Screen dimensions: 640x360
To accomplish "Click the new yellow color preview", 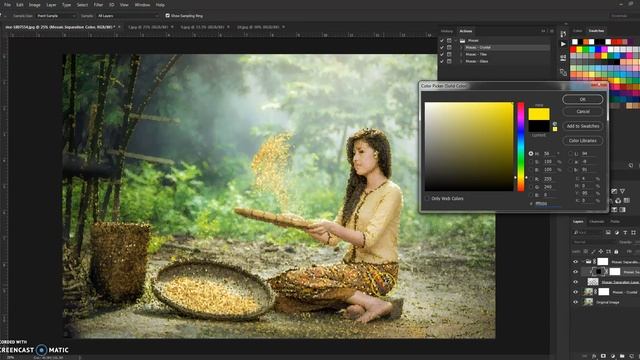I will 539,114.
